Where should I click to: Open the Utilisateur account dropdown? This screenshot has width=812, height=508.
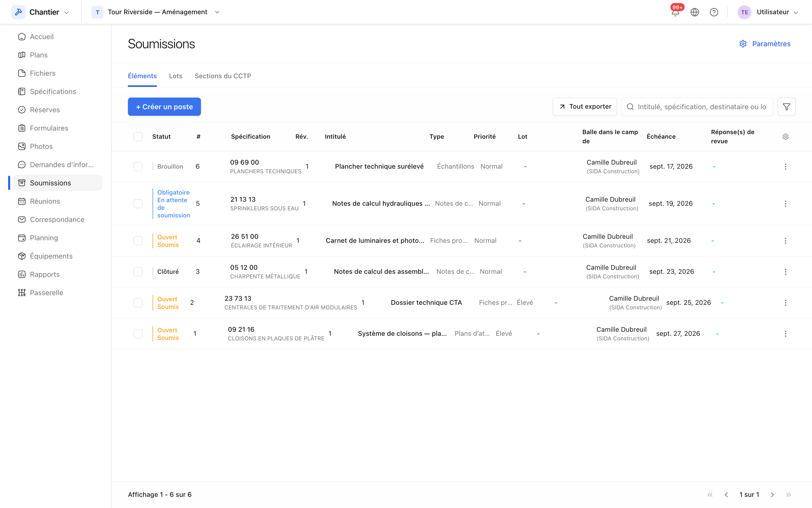tap(768, 12)
